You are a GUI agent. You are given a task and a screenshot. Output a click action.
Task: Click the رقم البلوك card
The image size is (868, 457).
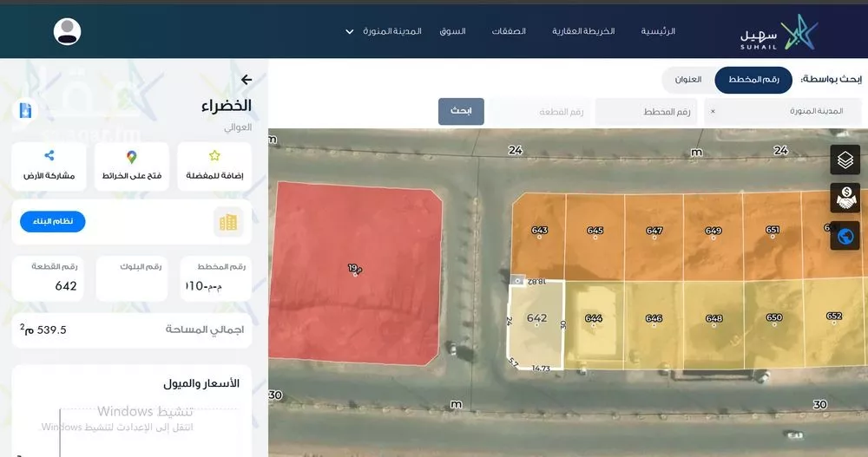click(x=132, y=278)
